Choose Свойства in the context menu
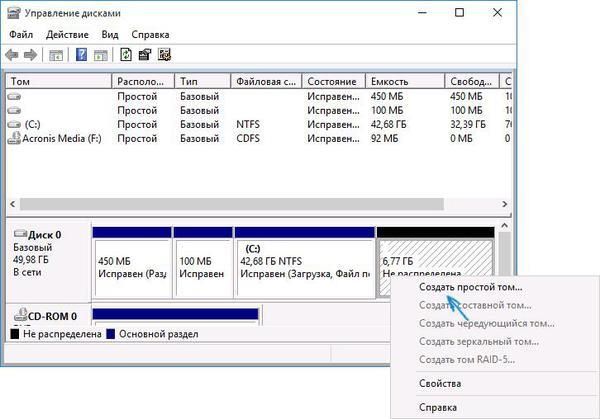Image resolution: width=600 pixels, height=419 pixels. [440, 383]
